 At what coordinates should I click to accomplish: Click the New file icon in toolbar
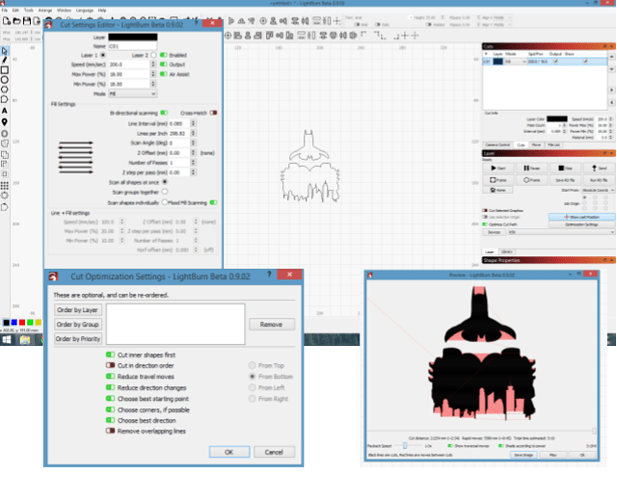coord(7,21)
